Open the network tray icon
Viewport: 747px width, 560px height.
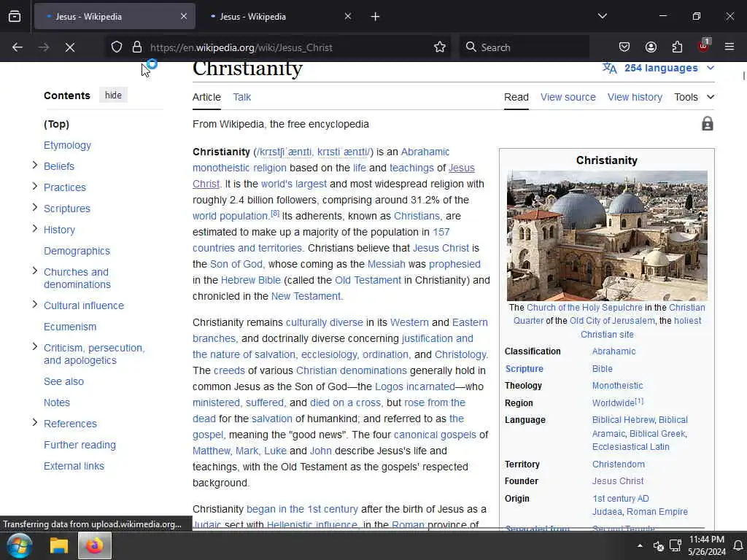pos(675,545)
